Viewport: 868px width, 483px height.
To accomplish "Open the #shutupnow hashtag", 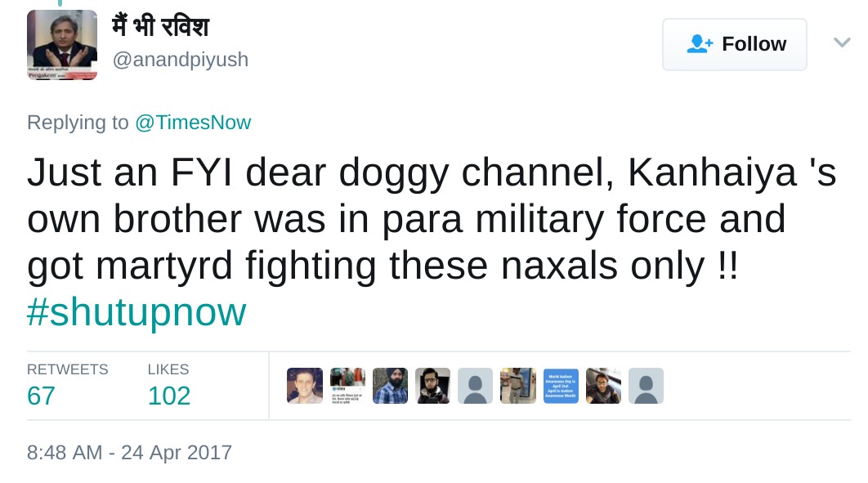I will [x=136, y=313].
